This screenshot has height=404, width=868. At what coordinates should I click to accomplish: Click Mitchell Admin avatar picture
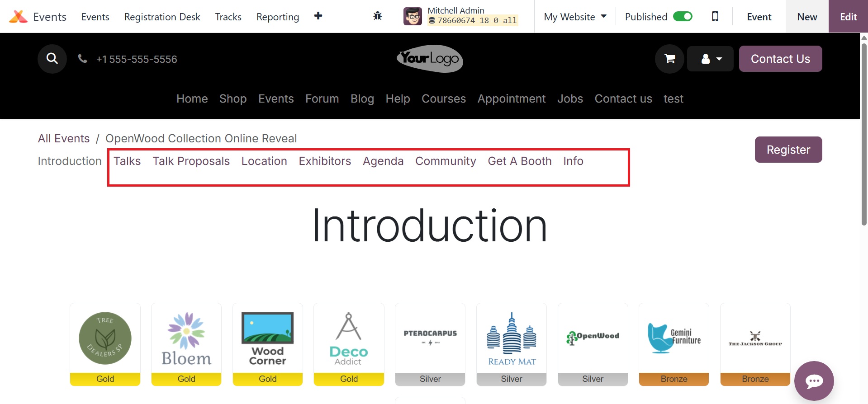click(413, 17)
